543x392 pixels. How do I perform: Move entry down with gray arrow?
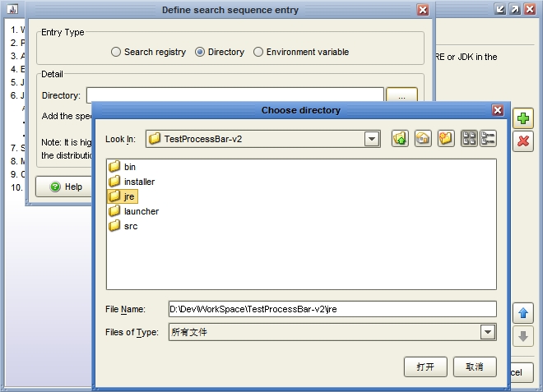523,336
